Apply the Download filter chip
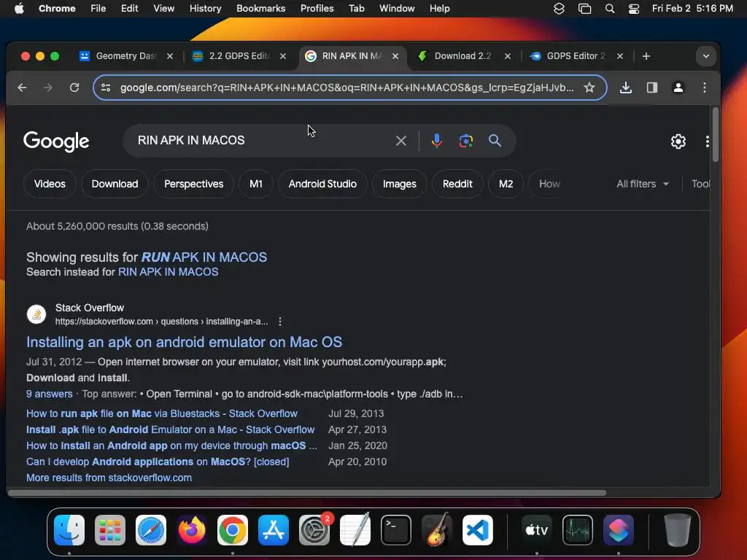Viewport: 747px width, 560px height. click(115, 184)
